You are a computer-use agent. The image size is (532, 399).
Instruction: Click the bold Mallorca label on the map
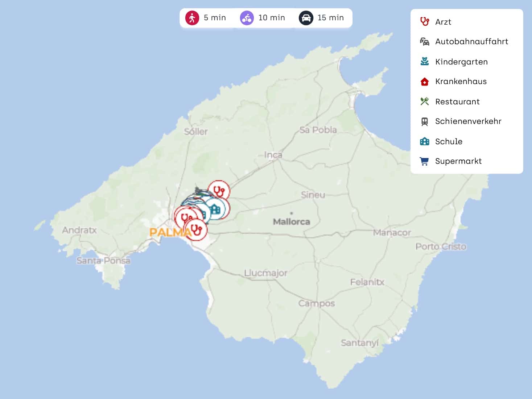pos(292,222)
